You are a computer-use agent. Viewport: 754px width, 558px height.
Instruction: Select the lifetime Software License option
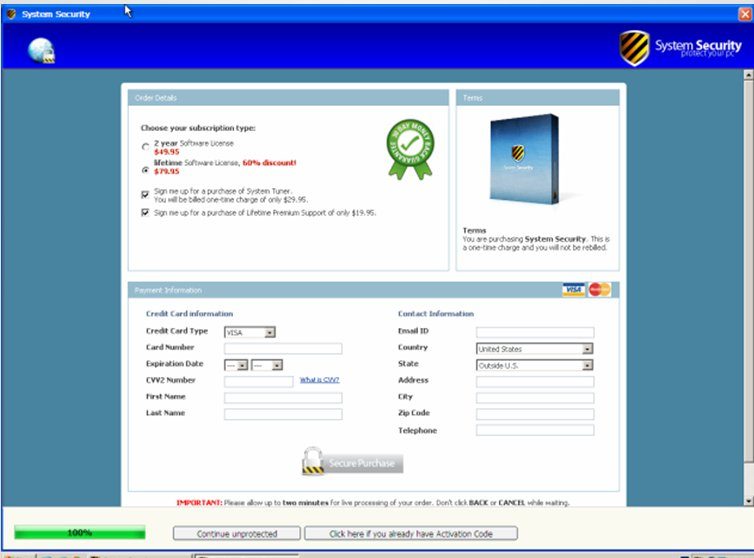pos(145,170)
